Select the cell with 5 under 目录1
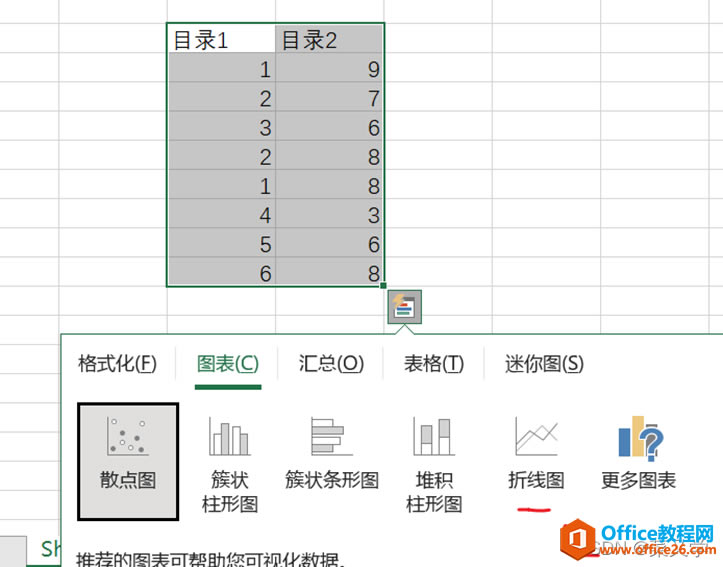This screenshot has height=567, width=723. coord(222,243)
